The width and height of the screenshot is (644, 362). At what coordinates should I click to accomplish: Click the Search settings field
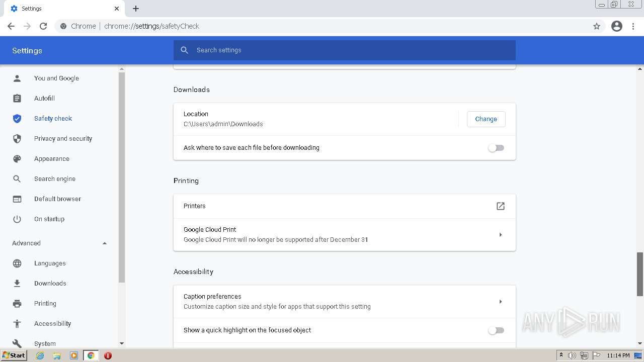(x=345, y=50)
